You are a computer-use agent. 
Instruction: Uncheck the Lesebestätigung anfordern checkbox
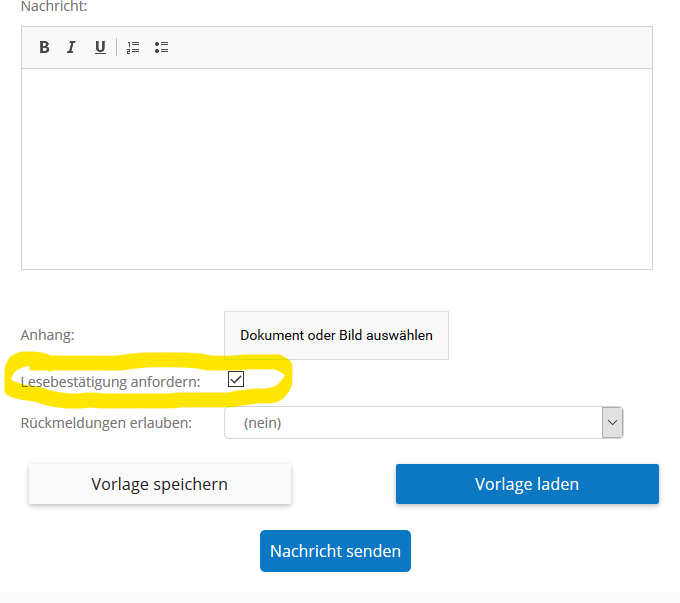pyautogui.click(x=236, y=379)
